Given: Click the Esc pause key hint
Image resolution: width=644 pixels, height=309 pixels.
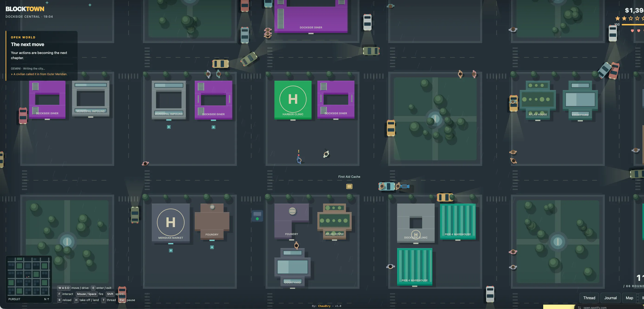Looking at the screenshot, I should [x=122, y=300].
